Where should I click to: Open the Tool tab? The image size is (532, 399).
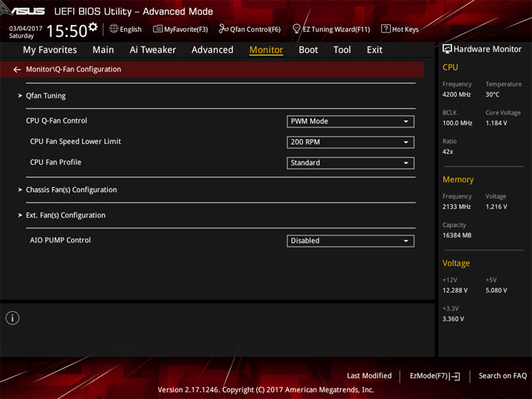pos(342,50)
